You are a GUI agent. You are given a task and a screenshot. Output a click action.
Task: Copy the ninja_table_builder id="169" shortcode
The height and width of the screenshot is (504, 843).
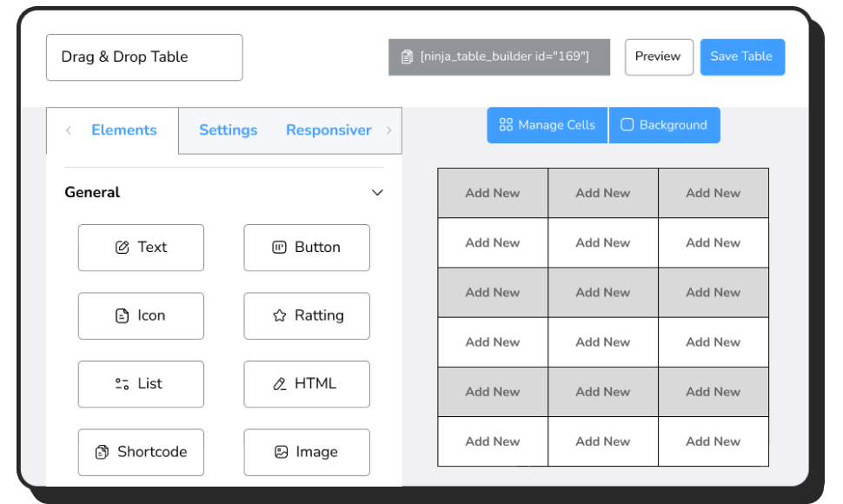(x=499, y=57)
